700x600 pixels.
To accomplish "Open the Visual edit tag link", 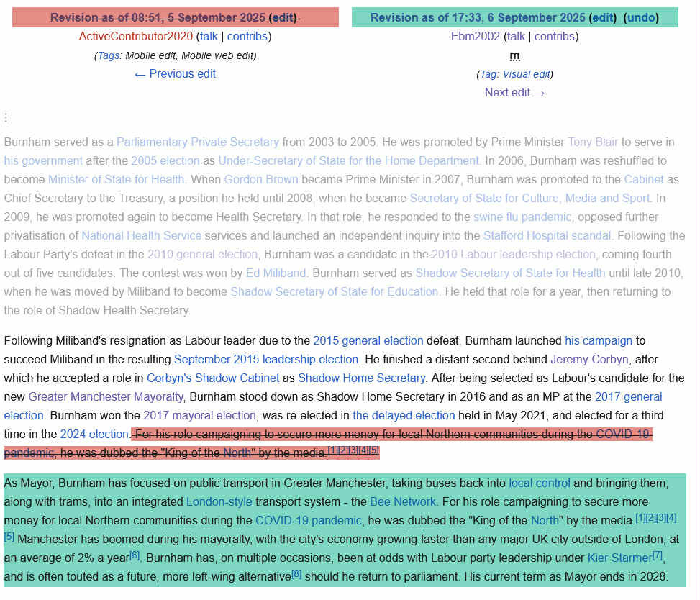I will pyautogui.click(x=527, y=74).
